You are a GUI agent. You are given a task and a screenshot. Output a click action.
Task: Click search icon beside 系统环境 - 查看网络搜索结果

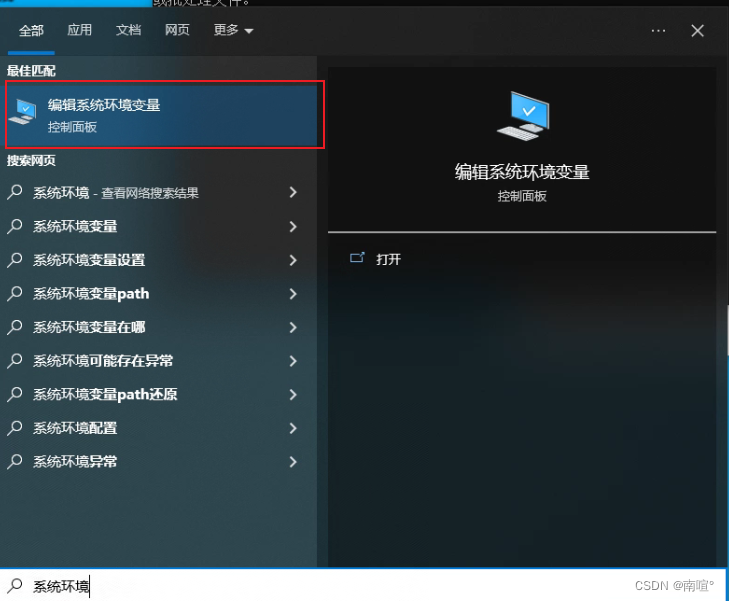[x=14, y=192]
